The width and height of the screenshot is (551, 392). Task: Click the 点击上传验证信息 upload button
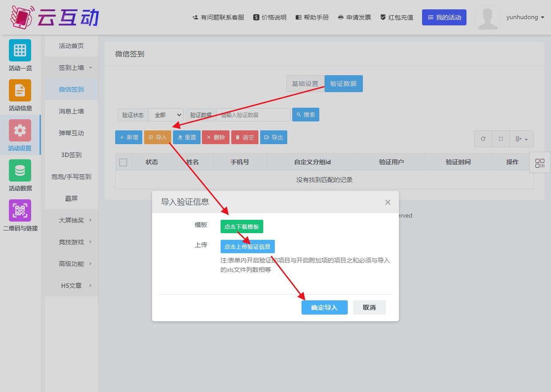click(x=247, y=247)
